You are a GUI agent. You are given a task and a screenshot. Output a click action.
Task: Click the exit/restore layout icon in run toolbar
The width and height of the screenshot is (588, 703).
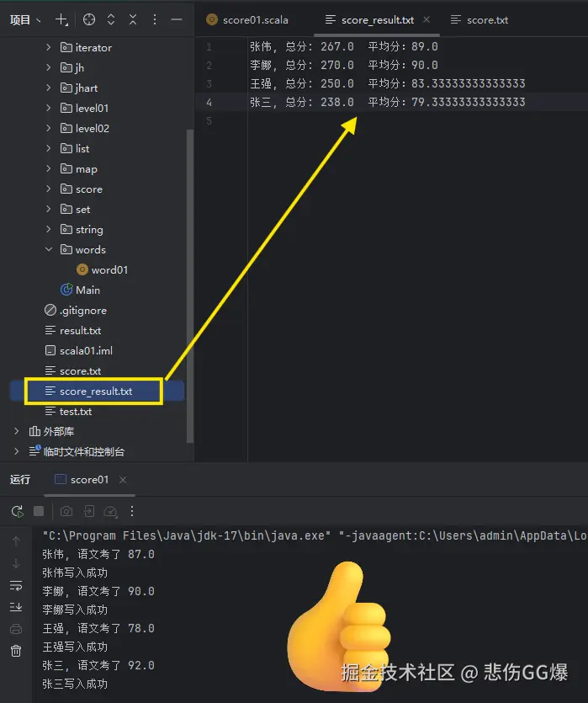pos(88,511)
